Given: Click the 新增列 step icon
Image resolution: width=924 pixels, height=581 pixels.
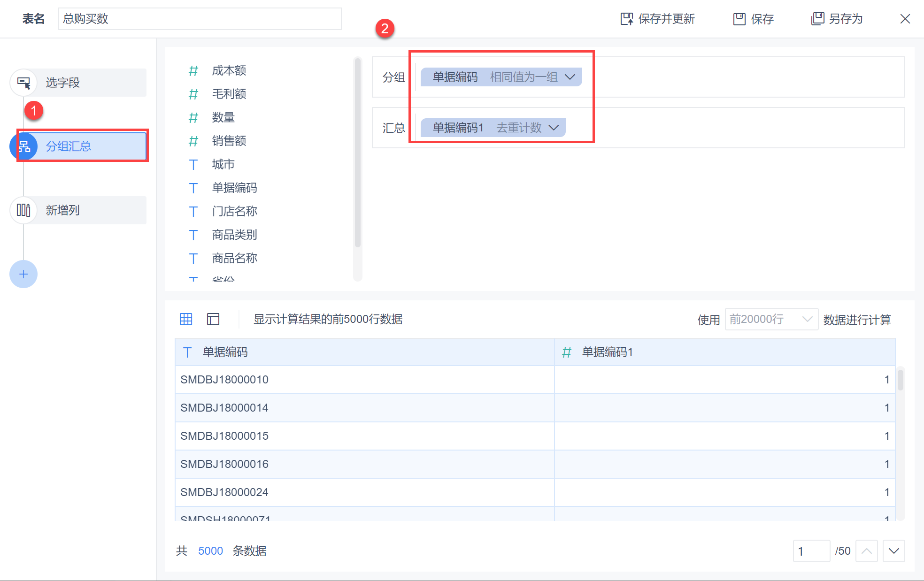Looking at the screenshot, I should (x=23, y=210).
